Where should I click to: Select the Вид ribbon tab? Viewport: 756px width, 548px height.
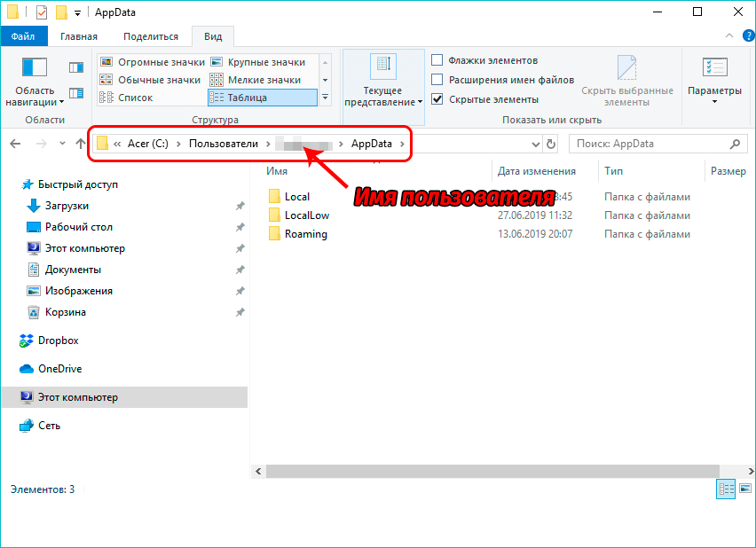[213, 36]
